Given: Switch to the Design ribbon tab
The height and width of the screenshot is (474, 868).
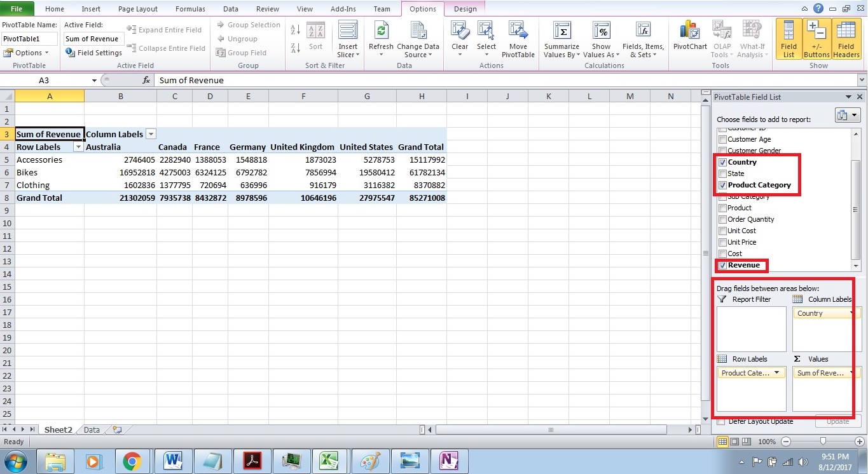Looking at the screenshot, I should (x=465, y=9).
